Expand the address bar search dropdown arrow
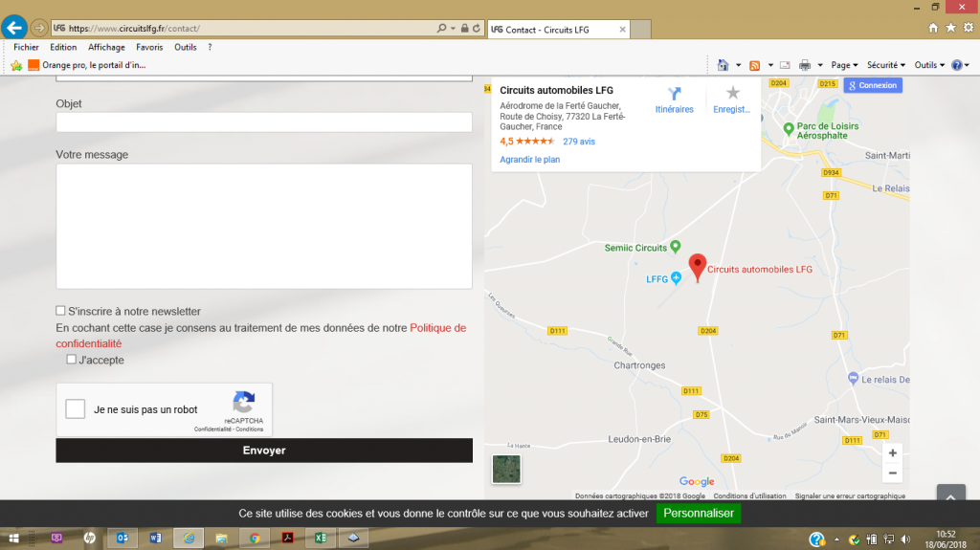The width and height of the screenshot is (980, 550). (x=453, y=28)
